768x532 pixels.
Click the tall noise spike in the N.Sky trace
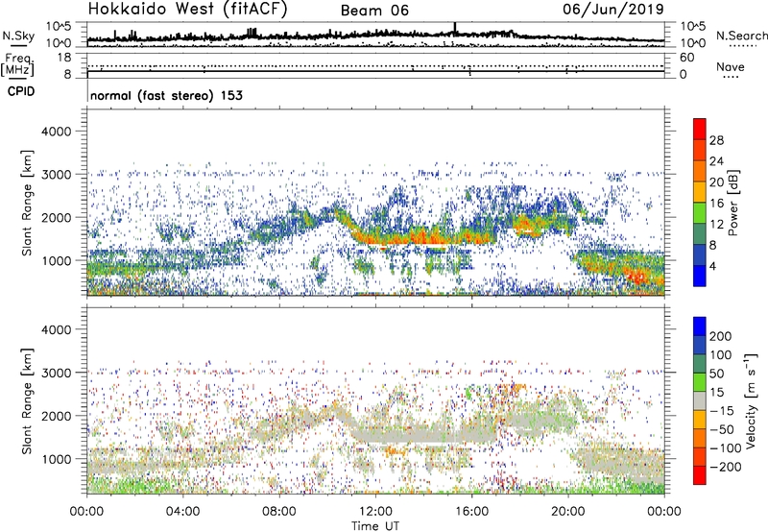[455, 29]
